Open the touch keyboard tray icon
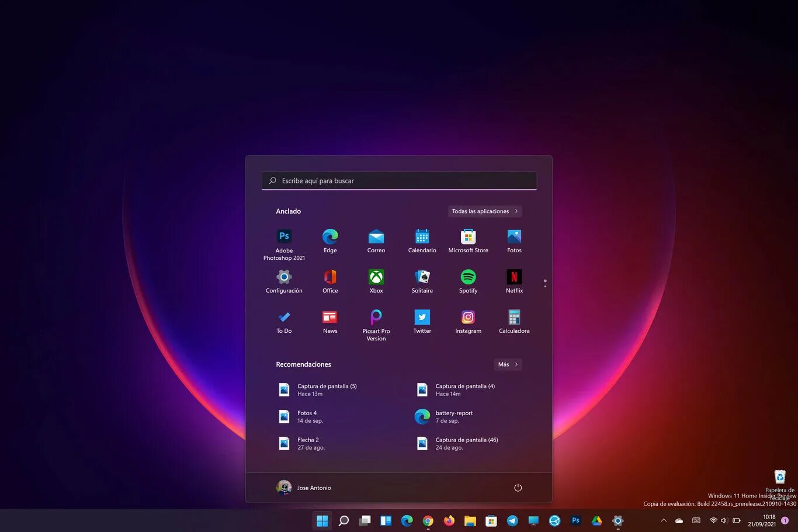The width and height of the screenshot is (798, 532). pos(696,520)
